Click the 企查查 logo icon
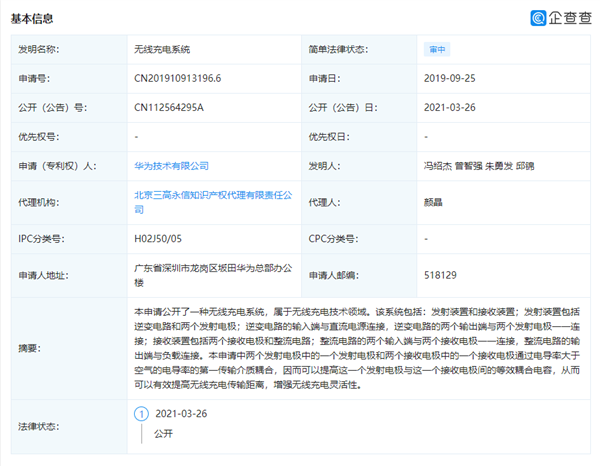 [x=540, y=18]
